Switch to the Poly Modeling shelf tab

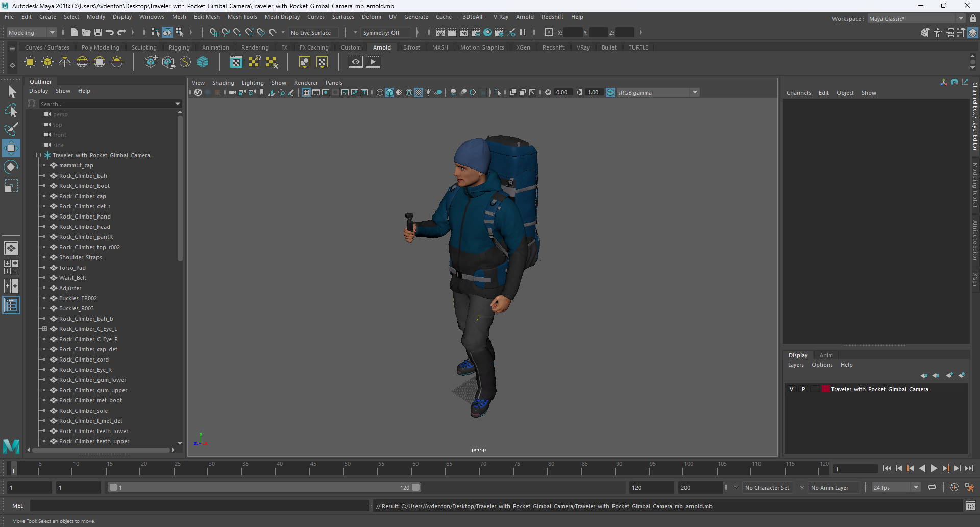pos(100,47)
